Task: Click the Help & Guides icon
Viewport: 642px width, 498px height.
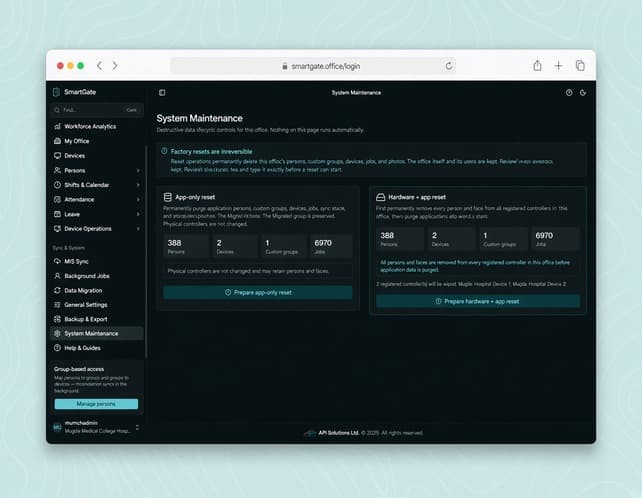Action: click(57, 348)
